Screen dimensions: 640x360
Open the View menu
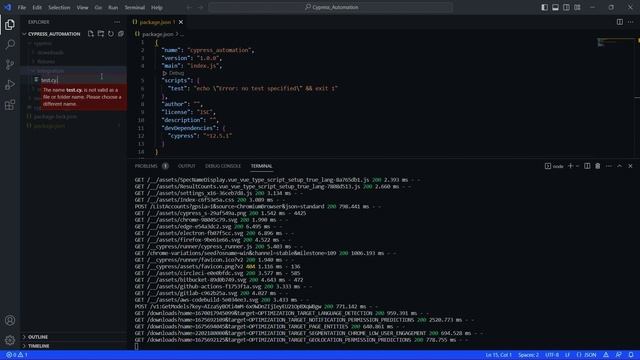point(82,7)
